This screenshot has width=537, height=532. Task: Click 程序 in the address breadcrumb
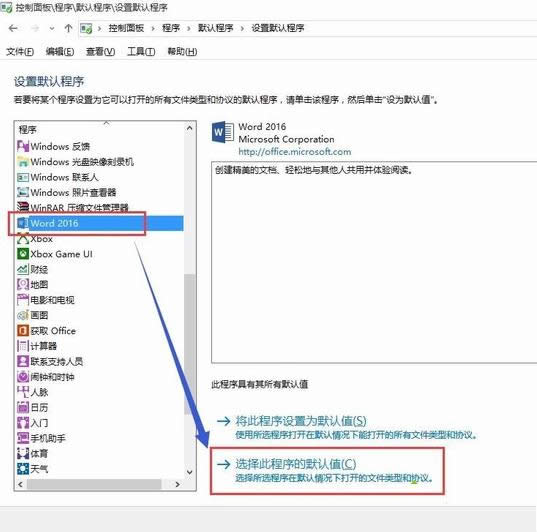(x=171, y=28)
